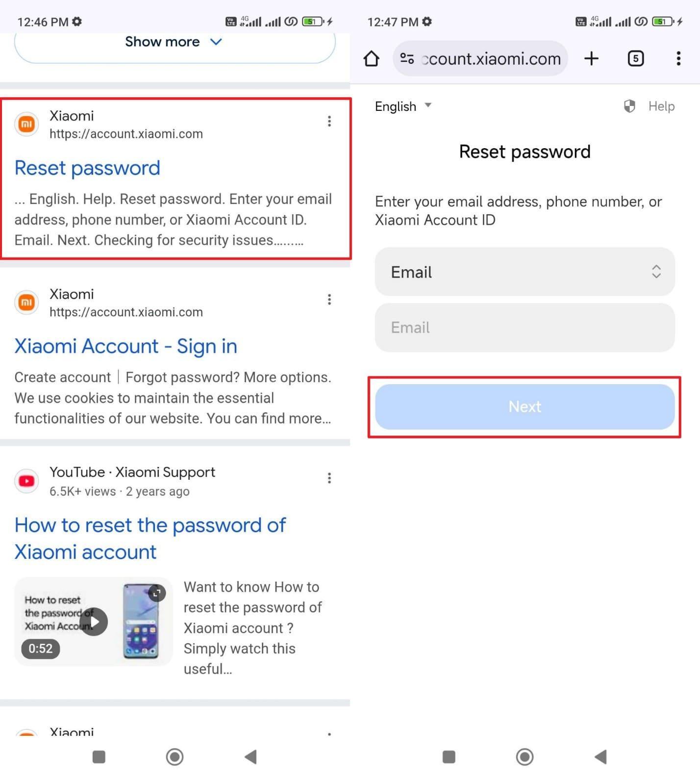This screenshot has width=700, height=778.
Task: Click the Help link
Action: pos(661,106)
